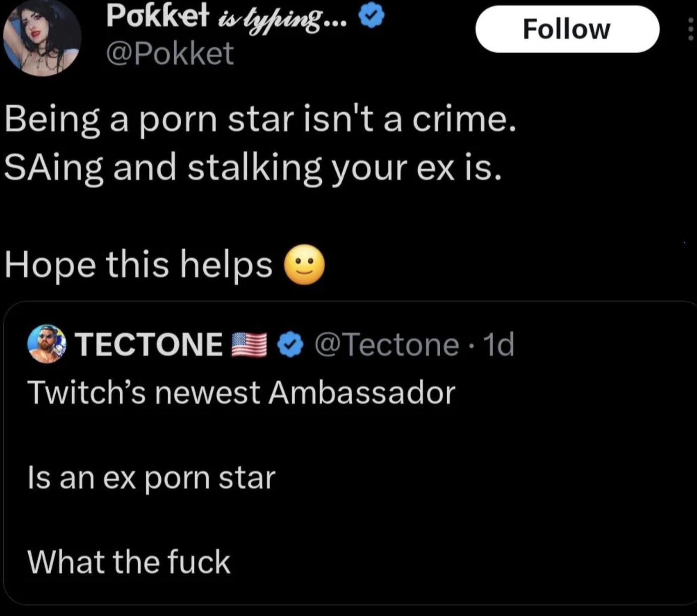Image resolution: width=697 pixels, height=616 pixels.
Task: Click the "Hope this helps" text
Action: tap(139, 265)
